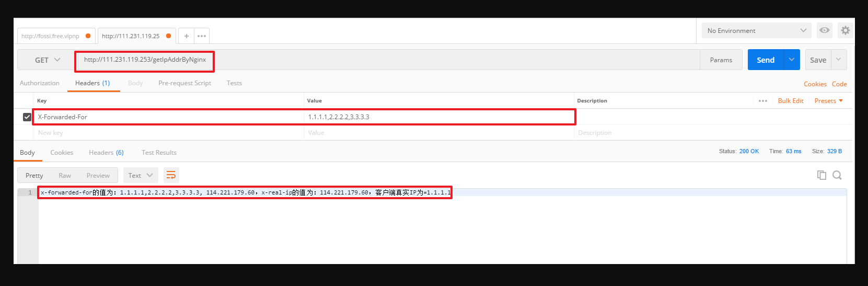Open the Code link
This screenshot has width=868, height=286.
point(839,84)
